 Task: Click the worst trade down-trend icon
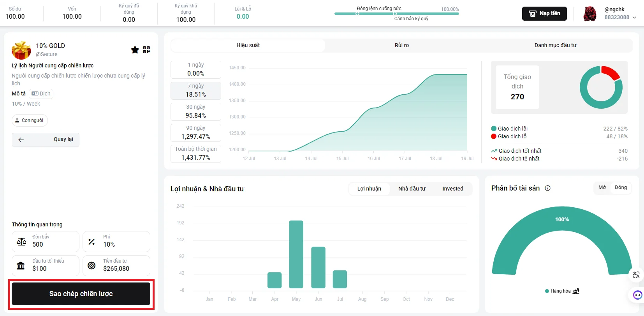coord(494,159)
